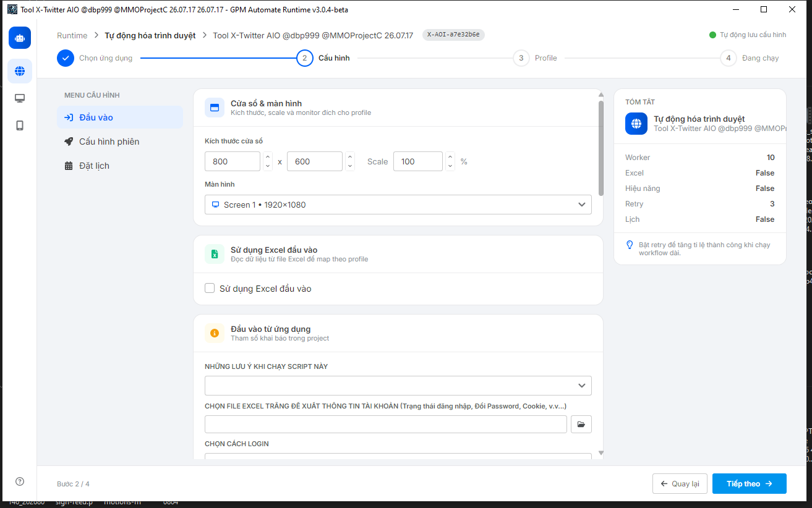Click the window icon in Cửa sổ & màn hình header
The height and width of the screenshot is (508, 812).
click(x=215, y=108)
